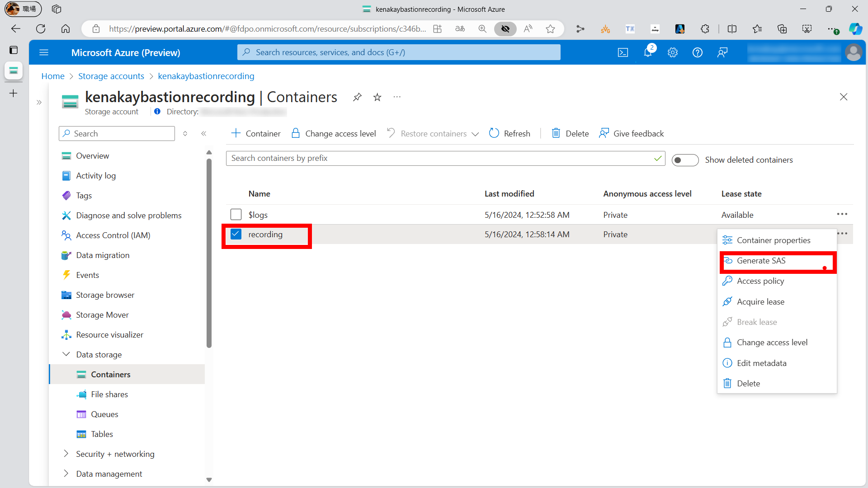Click the add Container button
This screenshot has height=488, width=868.
tap(256, 133)
